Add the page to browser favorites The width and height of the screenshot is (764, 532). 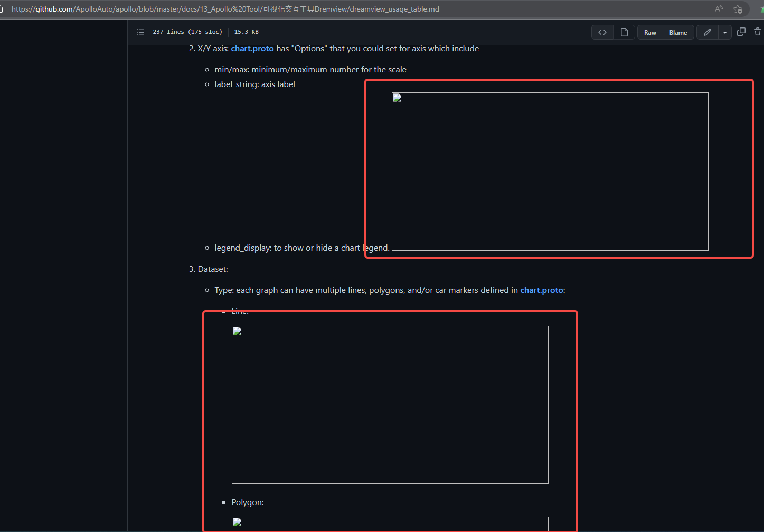pos(738,9)
